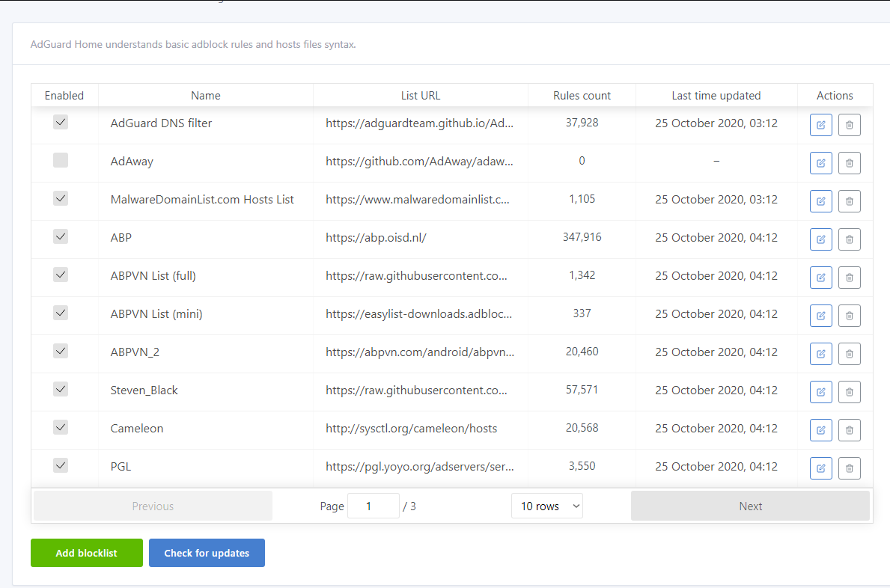
Task: Delete the PGL blocklist entry
Action: click(849, 468)
